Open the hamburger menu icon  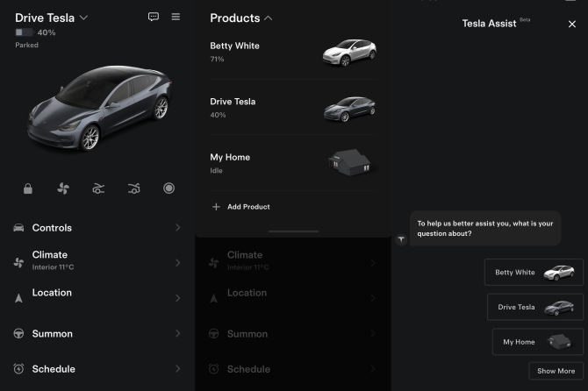click(x=176, y=17)
